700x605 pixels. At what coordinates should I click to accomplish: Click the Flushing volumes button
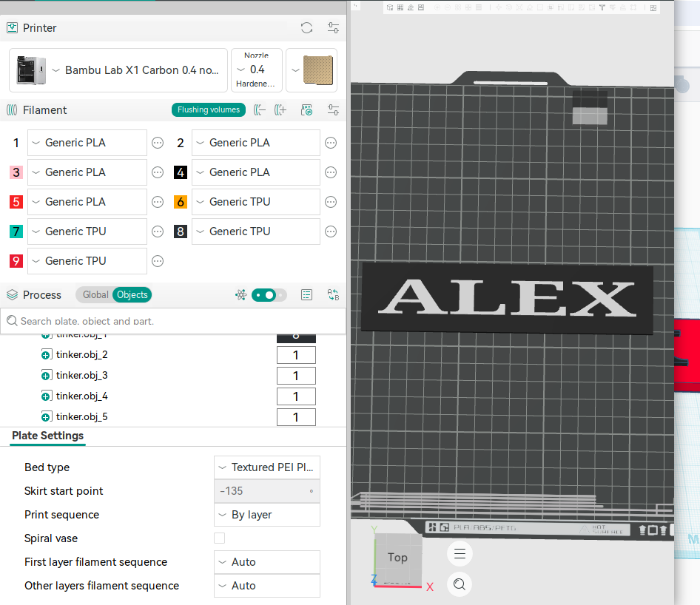tap(209, 109)
